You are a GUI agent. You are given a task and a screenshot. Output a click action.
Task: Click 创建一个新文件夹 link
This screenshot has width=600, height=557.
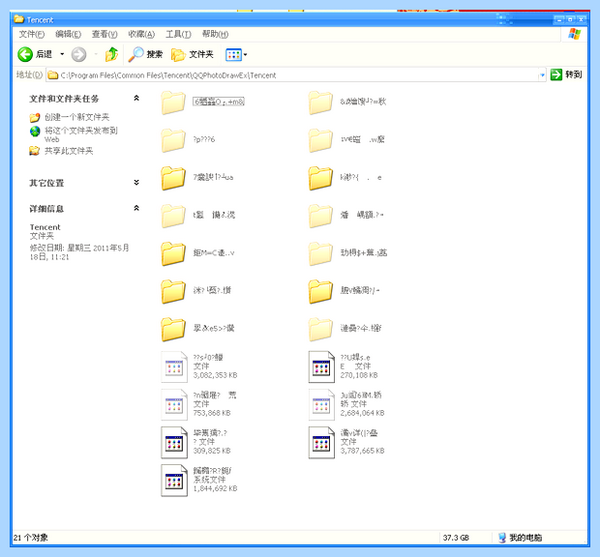click(x=77, y=117)
